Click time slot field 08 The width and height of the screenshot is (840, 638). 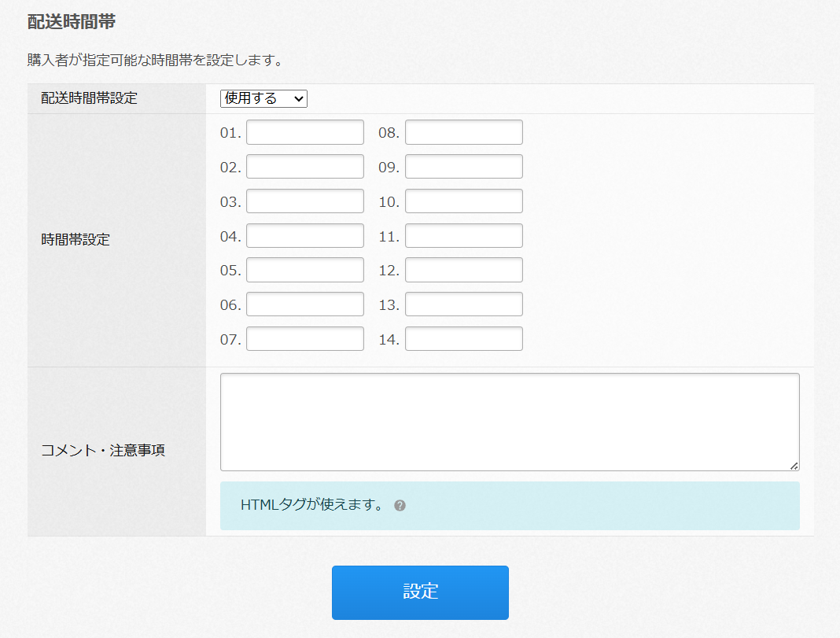[463, 132]
